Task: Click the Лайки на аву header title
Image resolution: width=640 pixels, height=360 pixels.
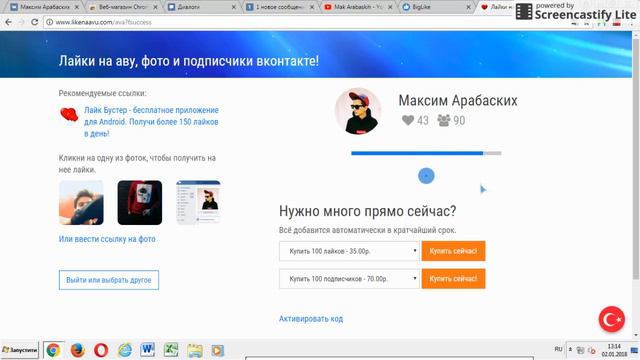Action: [189, 61]
